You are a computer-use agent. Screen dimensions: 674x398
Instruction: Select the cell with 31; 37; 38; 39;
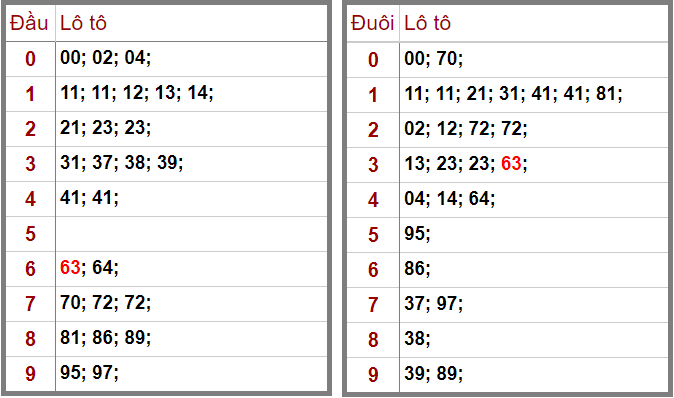coord(192,164)
